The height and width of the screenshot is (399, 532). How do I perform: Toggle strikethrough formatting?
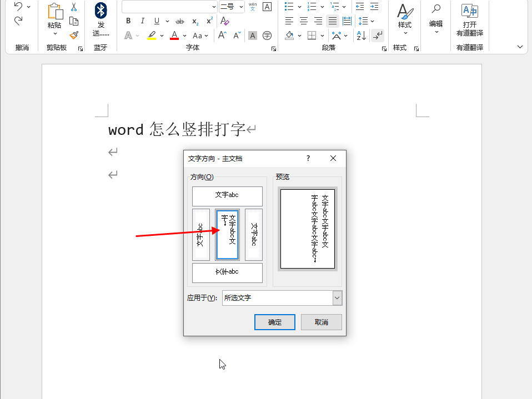click(180, 21)
